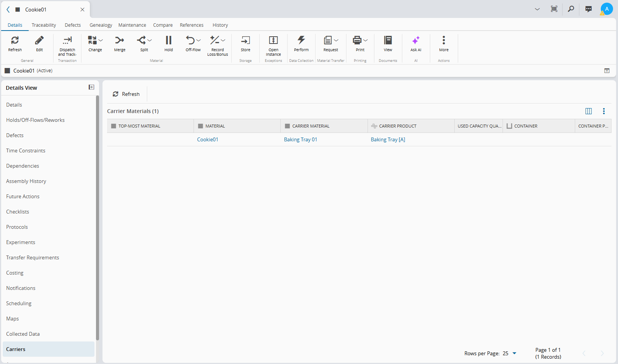This screenshot has width=618, height=364.
Task: Click Perform data collection lightning icon
Action: click(x=301, y=40)
